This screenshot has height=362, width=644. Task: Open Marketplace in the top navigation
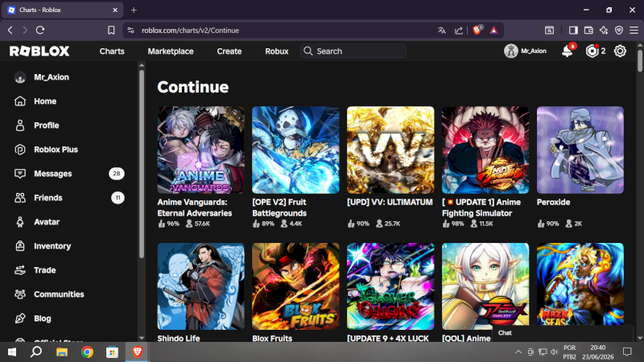click(x=171, y=51)
